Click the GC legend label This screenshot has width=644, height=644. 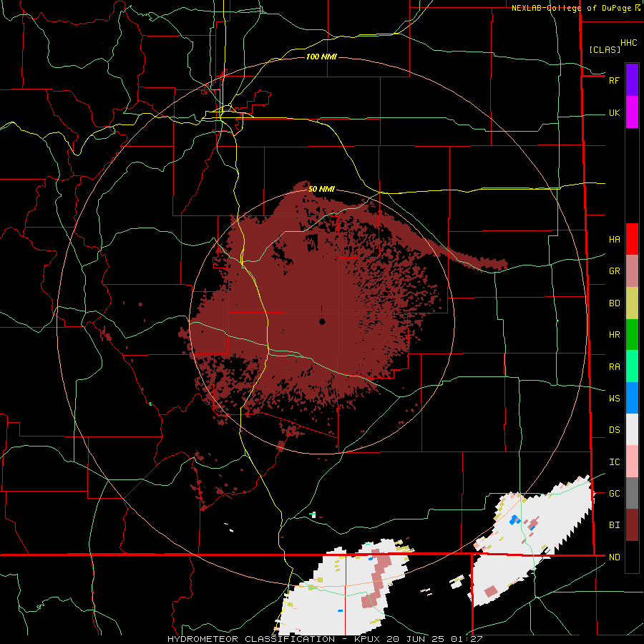pos(614,493)
